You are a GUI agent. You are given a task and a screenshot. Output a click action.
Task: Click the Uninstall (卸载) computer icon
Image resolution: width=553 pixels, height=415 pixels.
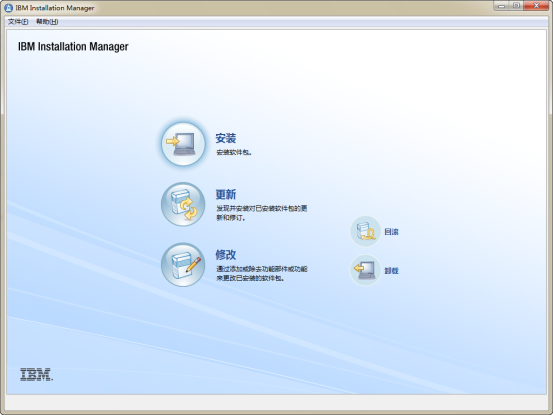pyautogui.click(x=365, y=270)
